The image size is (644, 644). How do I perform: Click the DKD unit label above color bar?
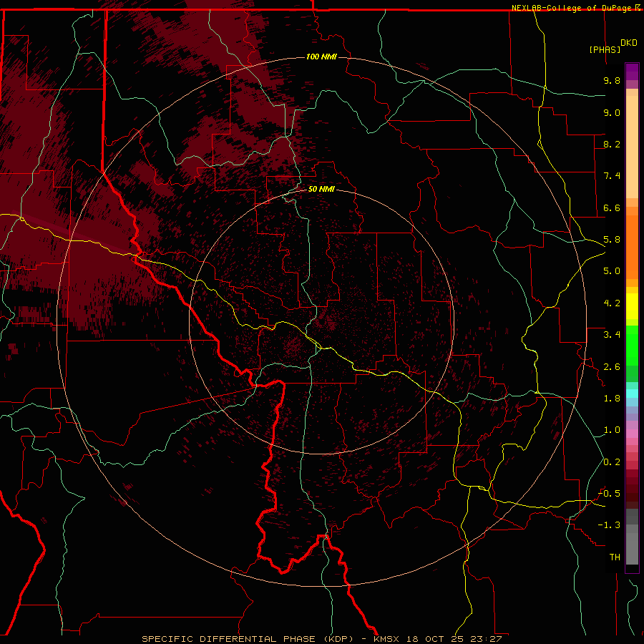[629, 42]
